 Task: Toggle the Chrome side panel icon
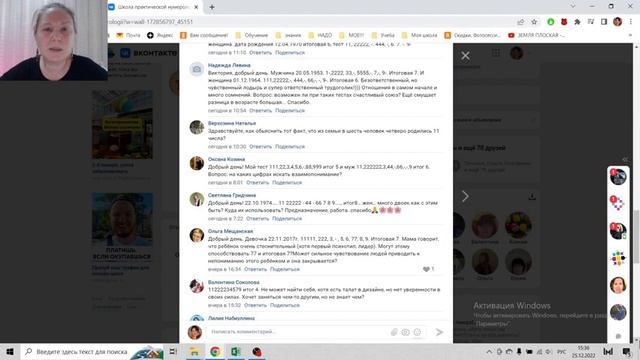point(604,22)
